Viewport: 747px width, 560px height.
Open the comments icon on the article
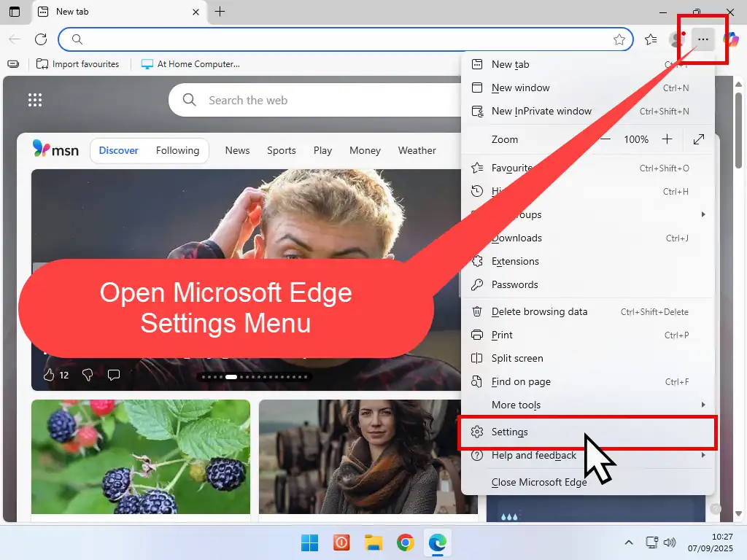coord(114,375)
